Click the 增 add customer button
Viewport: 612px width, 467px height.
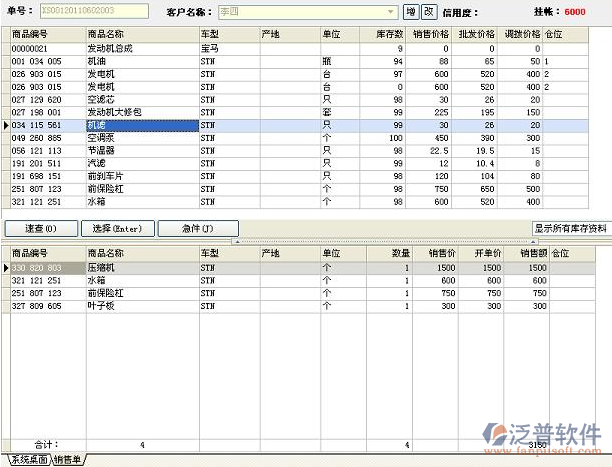pyautogui.click(x=410, y=12)
